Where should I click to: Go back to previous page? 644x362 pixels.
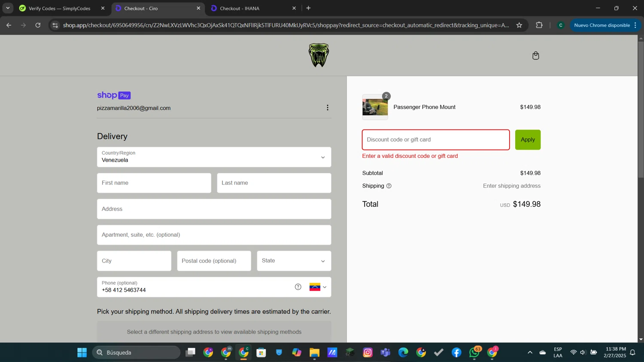click(9, 25)
